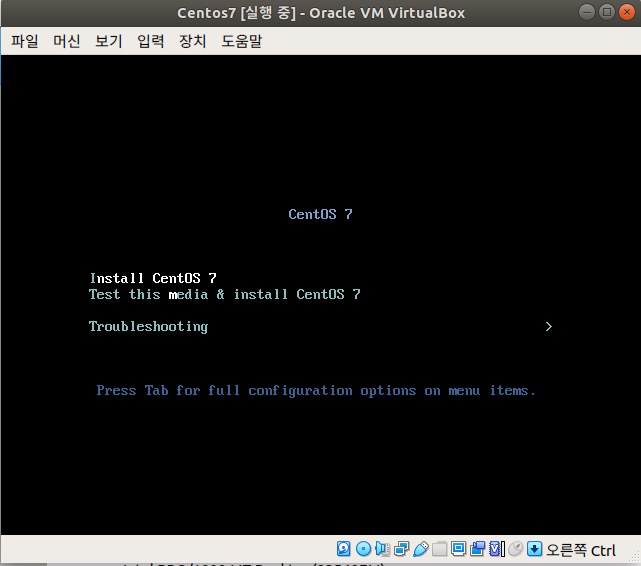Close the VirtualBox VM window
Viewport: 641px width, 566px height.
[x=627, y=12]
